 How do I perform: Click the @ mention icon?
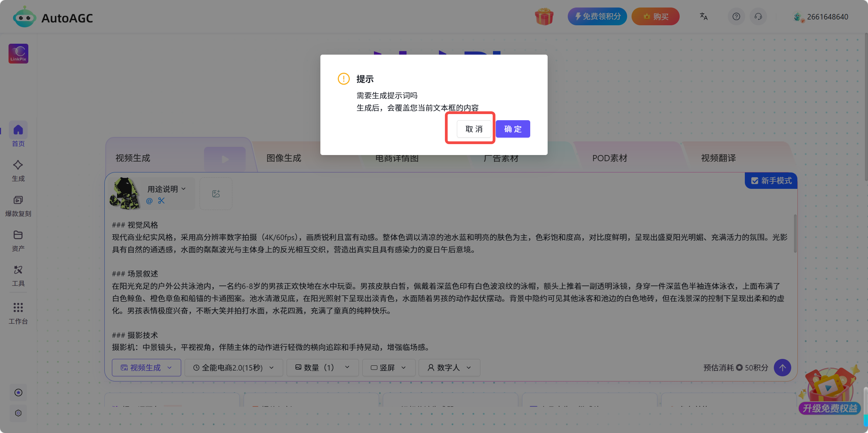click(x=149, y=201)
